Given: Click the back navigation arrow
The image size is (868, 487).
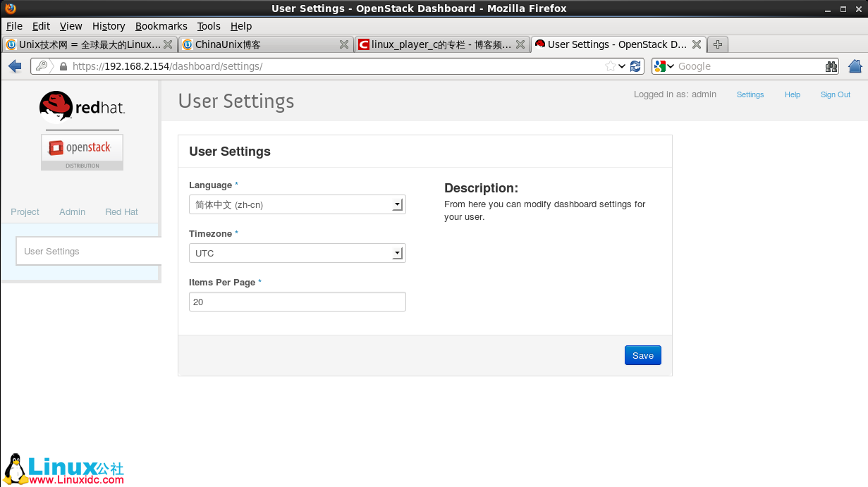Looking at the screenshot, I should coord(14,66).
